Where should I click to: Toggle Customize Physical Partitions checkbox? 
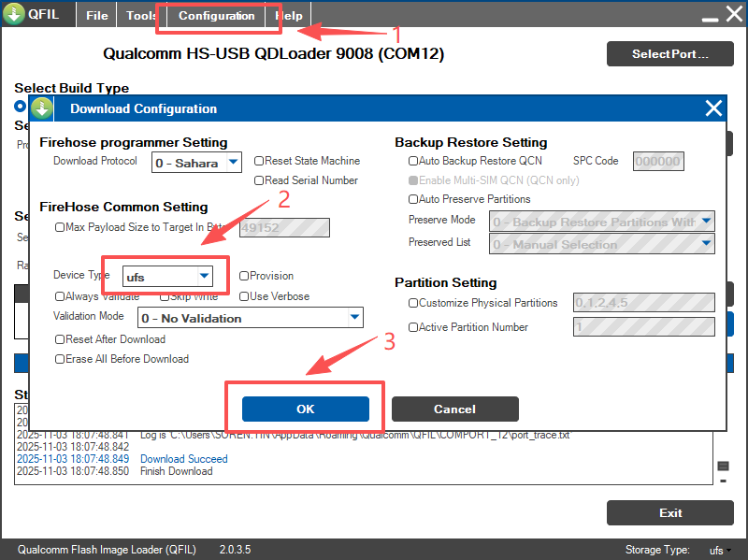[x=413, y=303]
